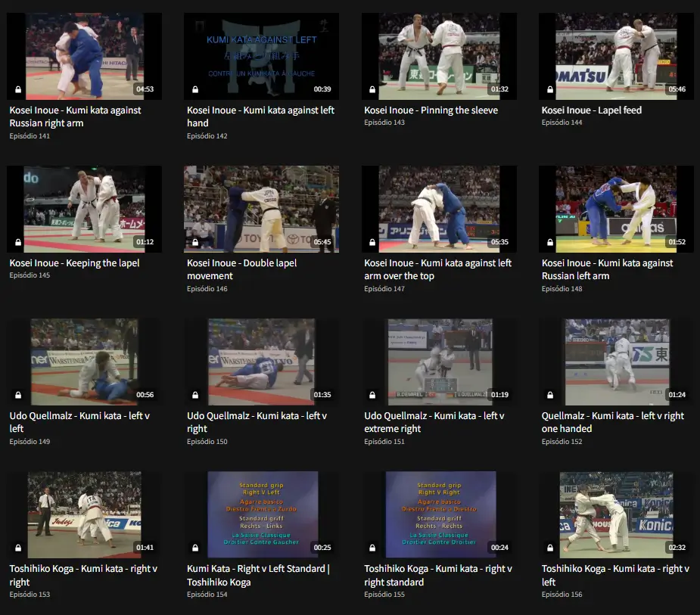
Task: Click lock icon on Episódio 156 thumbnail
Action: tap(550, 548)
